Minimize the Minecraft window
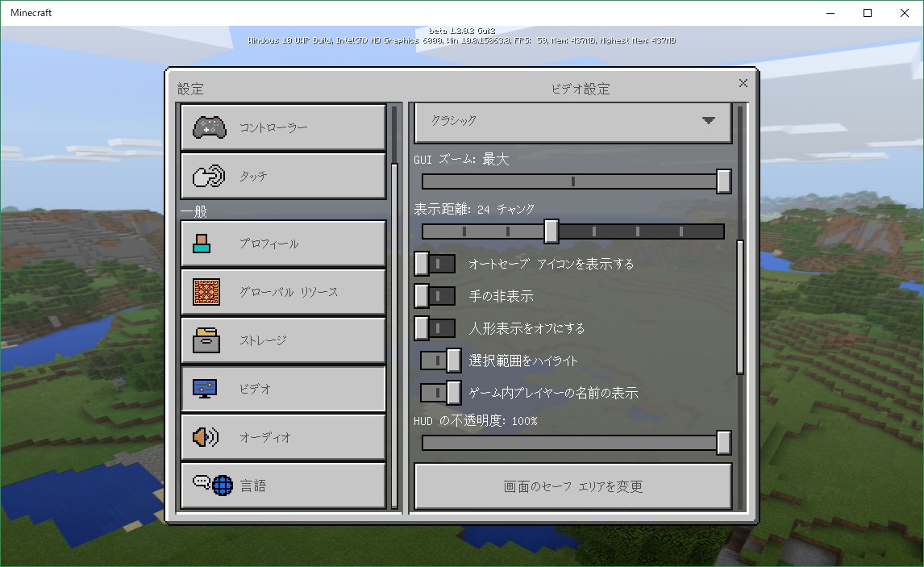The image size is (924, 567). (830, 13)
